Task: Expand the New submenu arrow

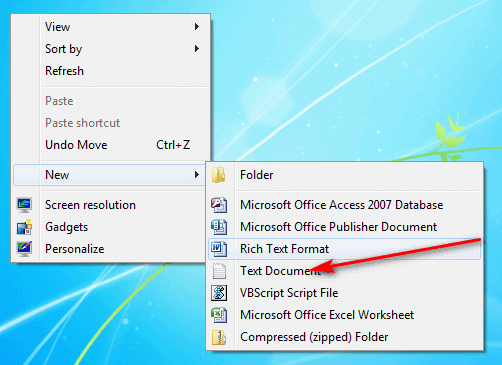Action: click(197, 175)
